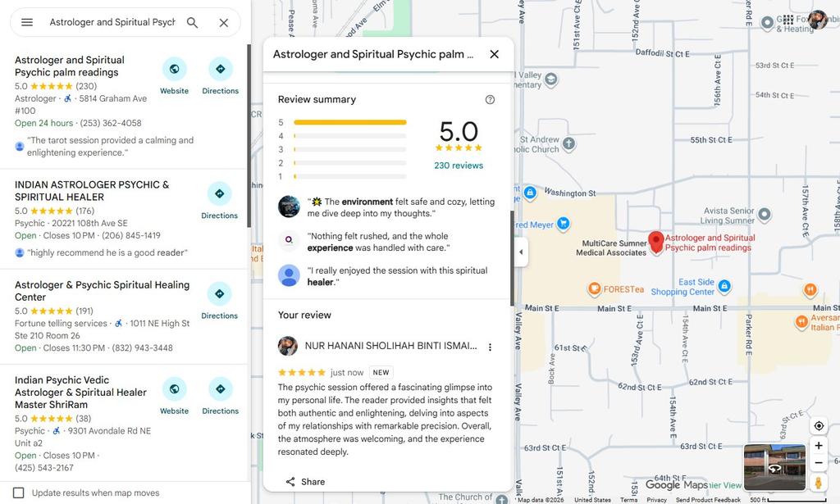Select the INDIAN ASTROLOGER PSYCHIC & SPIRITUAL HEALER result
840x504 pixels.
pyautogui.click(x=92, y=190)
